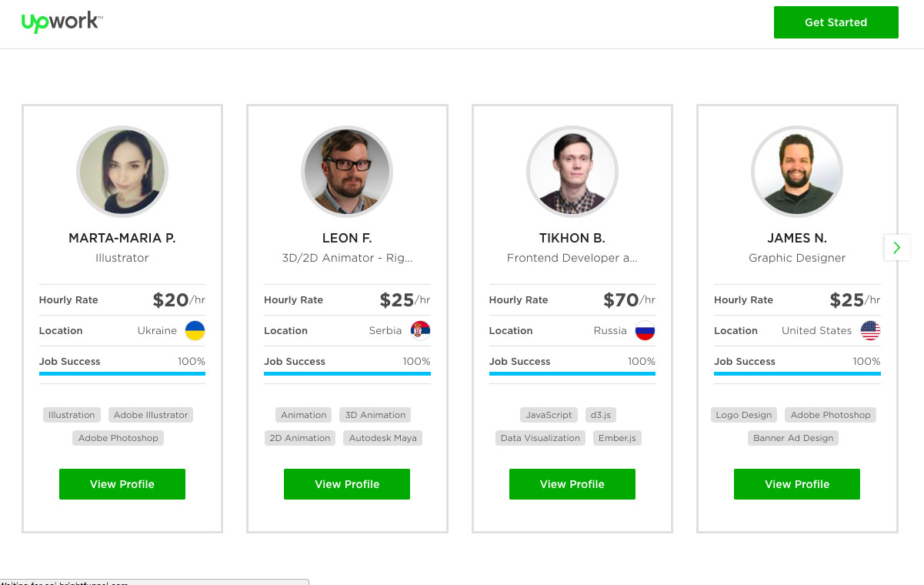This screenshot has height=585, width=924.
Task: Select the Autodesk Maya skill tag
Action: pos(382,438)
